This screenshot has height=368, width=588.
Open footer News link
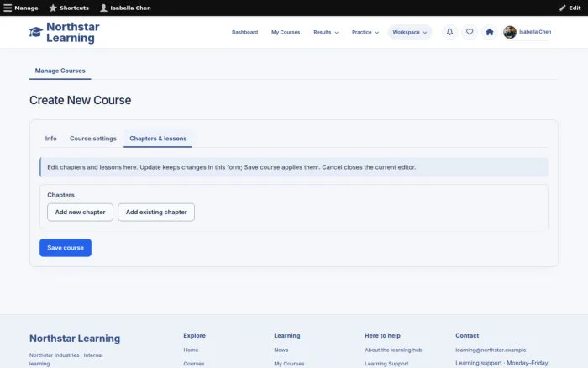[281, 350]
